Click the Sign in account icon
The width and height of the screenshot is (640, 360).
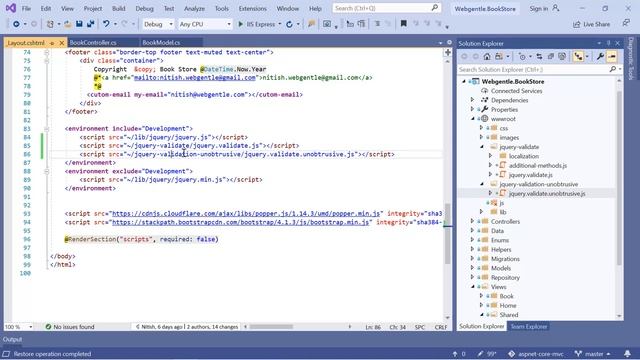[x=556, y=8]
